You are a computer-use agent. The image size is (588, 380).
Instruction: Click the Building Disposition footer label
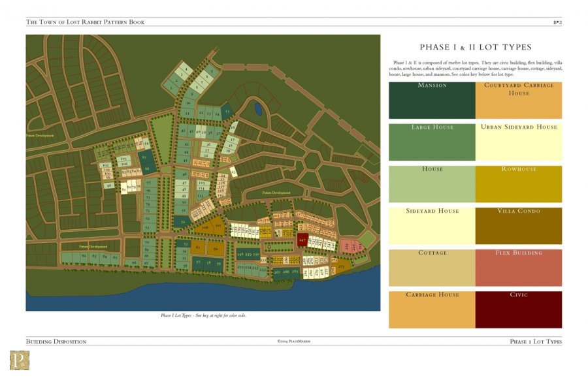[56, 341]
